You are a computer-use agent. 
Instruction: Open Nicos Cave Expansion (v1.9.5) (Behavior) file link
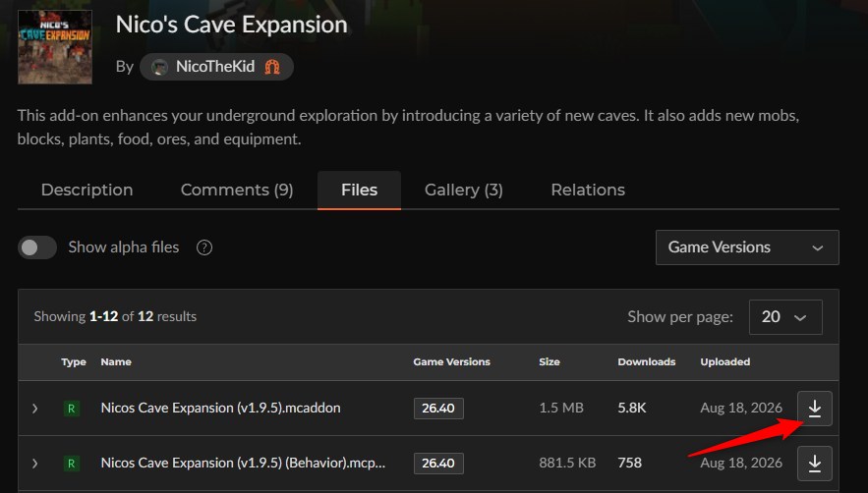coord(243,463)
